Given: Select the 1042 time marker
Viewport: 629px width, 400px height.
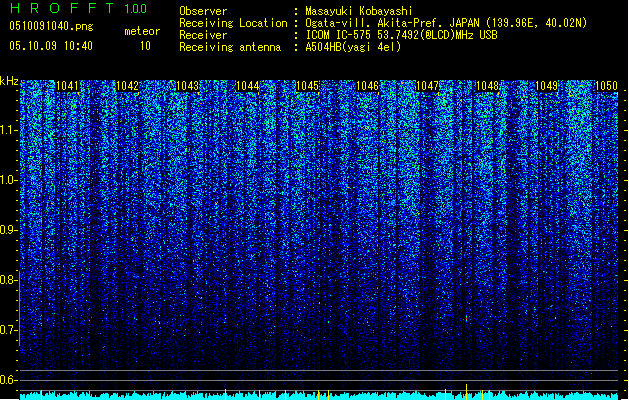Looking at the screenshot, I should (128, 86).
